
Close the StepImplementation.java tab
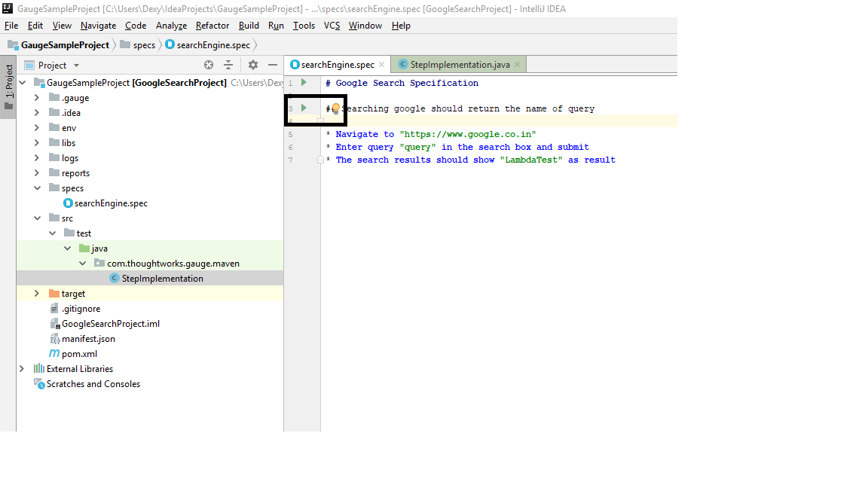point(518,65)
